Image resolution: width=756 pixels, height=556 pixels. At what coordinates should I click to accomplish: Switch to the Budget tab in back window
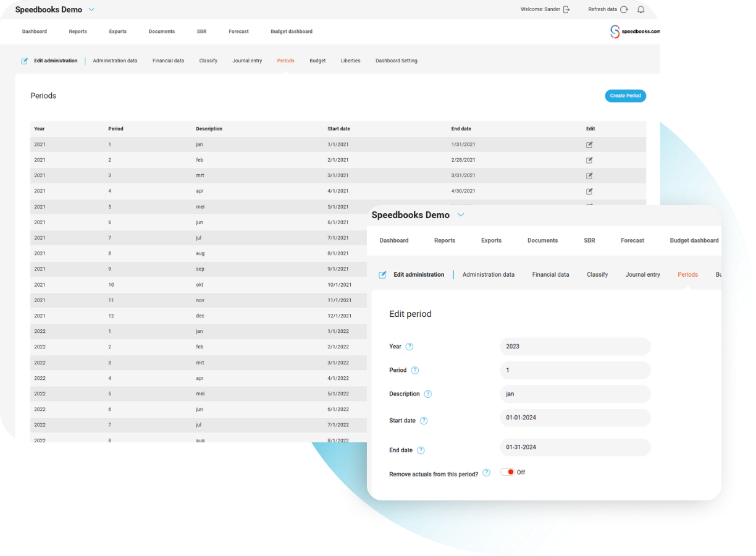(317, 61)
